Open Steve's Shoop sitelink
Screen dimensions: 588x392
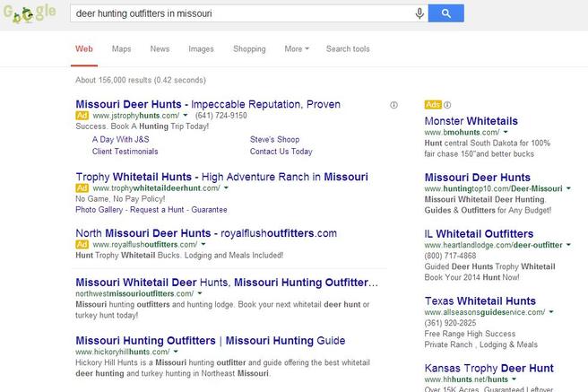(275, 140)
